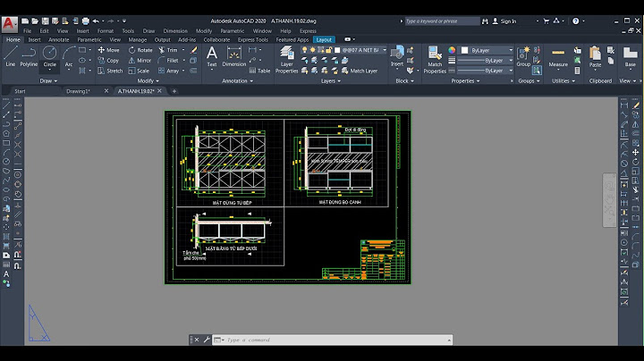Select the Scale tool

(x=139, y=71)
